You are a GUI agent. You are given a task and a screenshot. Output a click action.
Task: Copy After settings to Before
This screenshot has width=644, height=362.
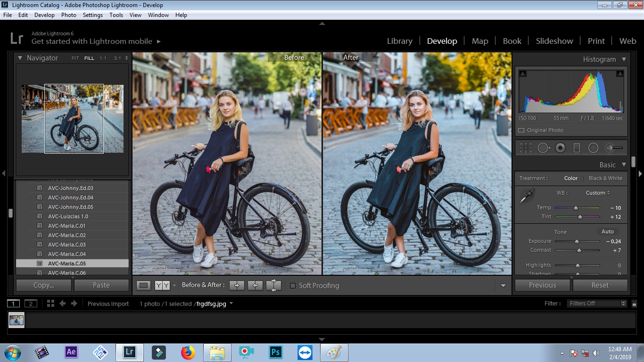click(x=255, y=285)
